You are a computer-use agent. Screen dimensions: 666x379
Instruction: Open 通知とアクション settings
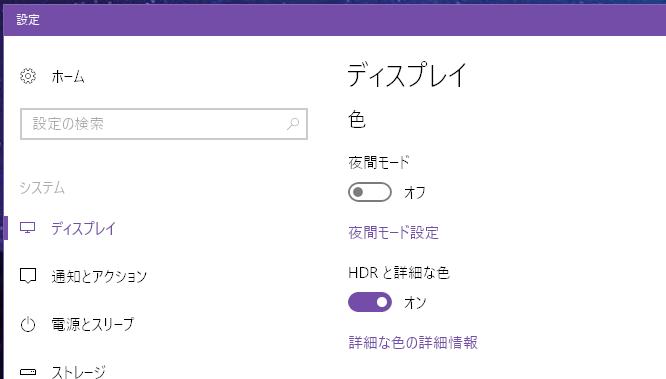(99, 276)
